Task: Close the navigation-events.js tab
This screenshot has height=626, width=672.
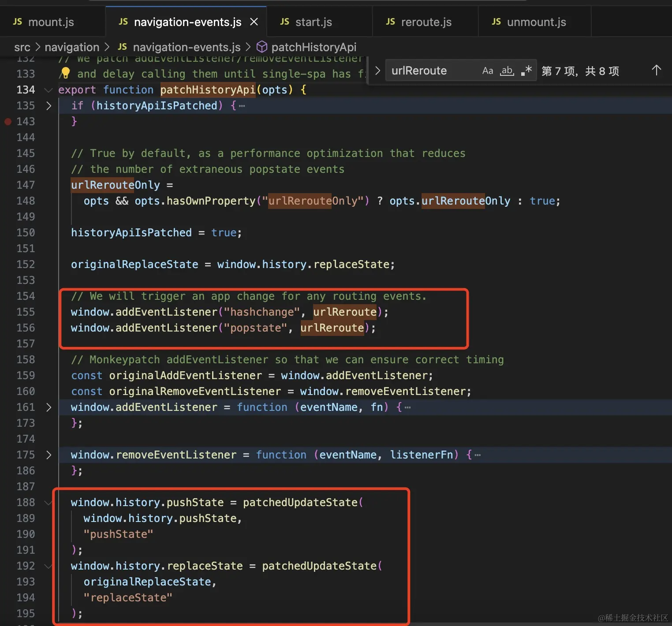Action: [x=254, y=22]
